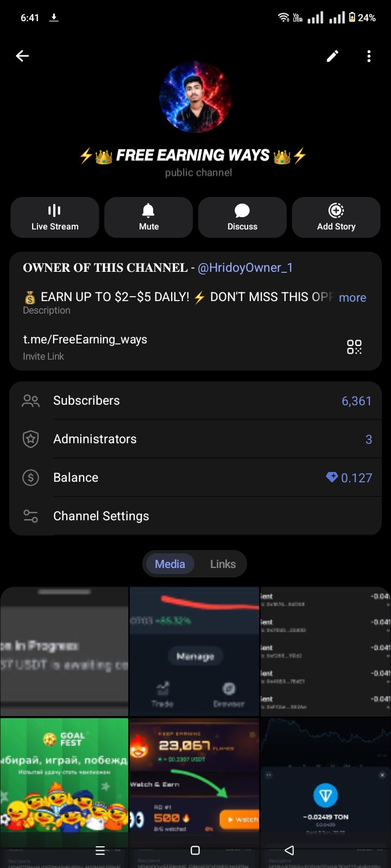Screen dimensions: 391x868
Task: Open the edit pencil icon
Action: pyautogui.click(x=332, y=56)
